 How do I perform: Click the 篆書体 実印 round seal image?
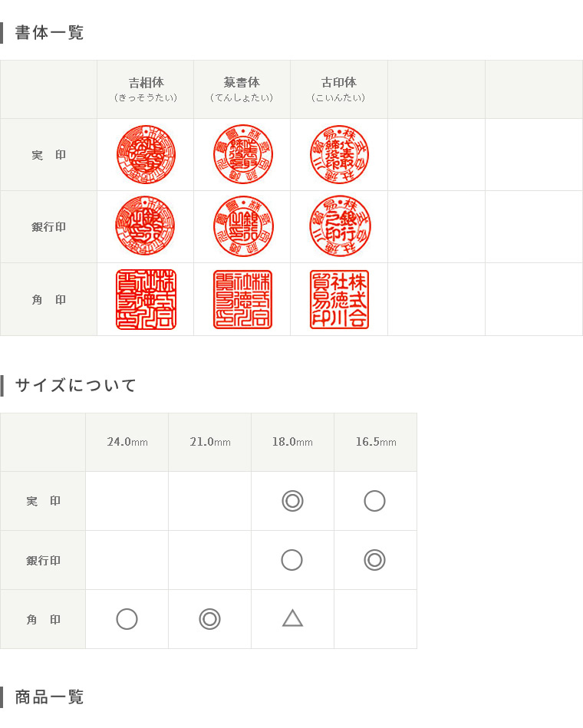(x=242, y=155)
